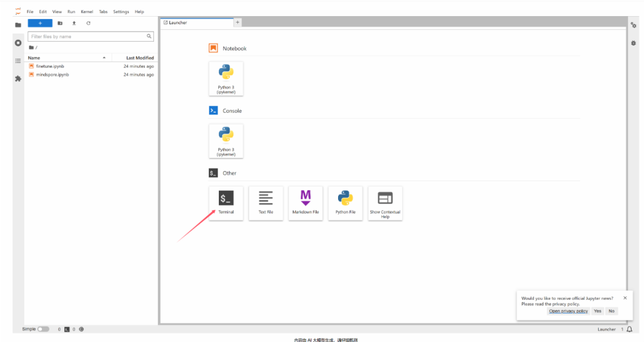This screenshot has height=342, width=644.
Task: Click the notification bell icon
Action: [x=629, y=329]
